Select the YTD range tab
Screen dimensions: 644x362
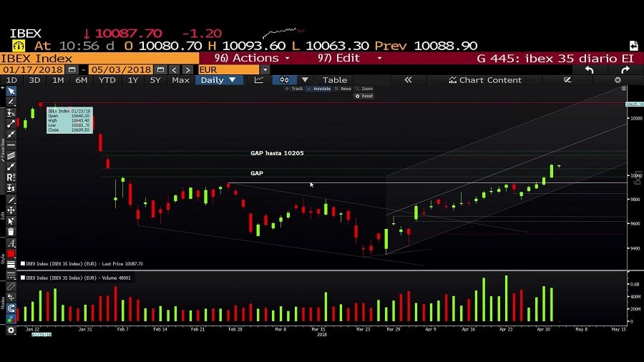(107, 80)
